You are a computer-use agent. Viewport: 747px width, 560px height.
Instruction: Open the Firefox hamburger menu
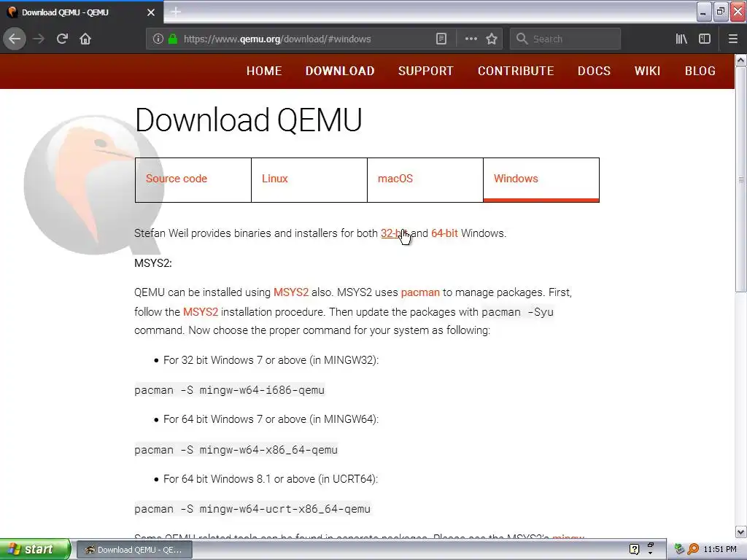tap(733, 39)
